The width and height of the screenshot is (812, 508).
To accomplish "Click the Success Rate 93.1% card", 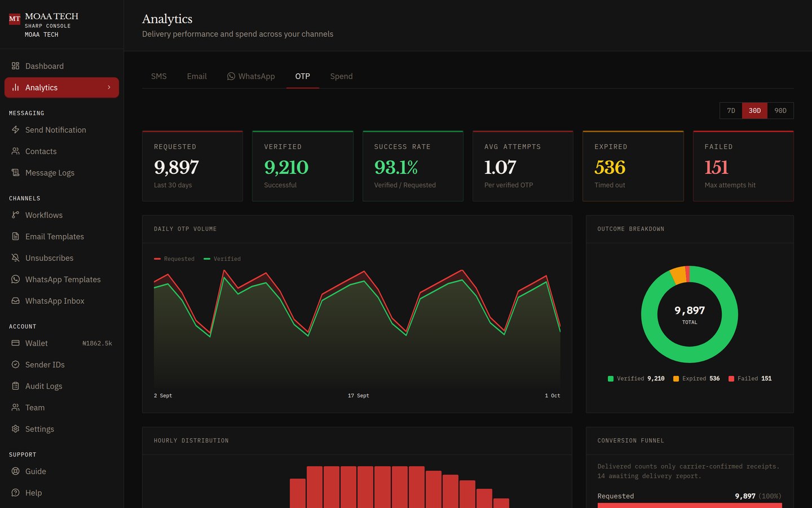I will pos(413,166).
